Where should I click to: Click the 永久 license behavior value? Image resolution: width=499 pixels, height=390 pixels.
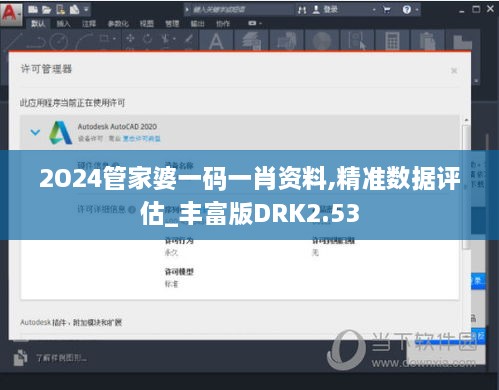click(171, 253)
